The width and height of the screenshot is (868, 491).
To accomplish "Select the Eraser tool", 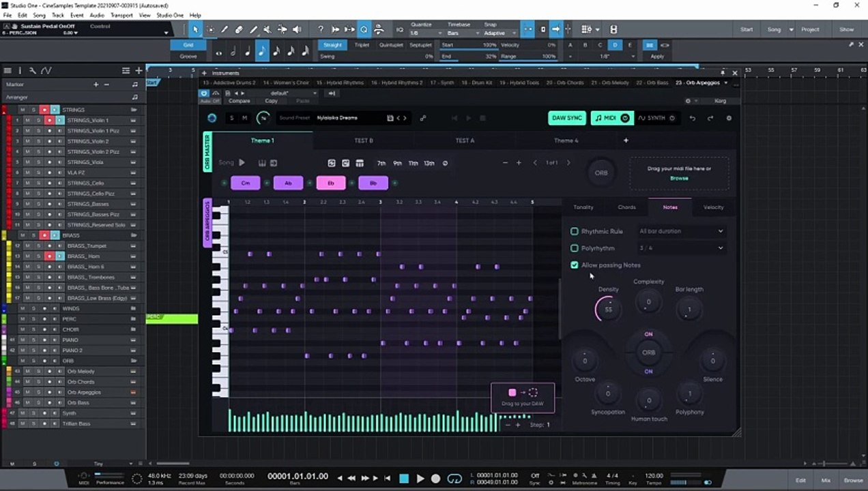I will tap(239, 29).
